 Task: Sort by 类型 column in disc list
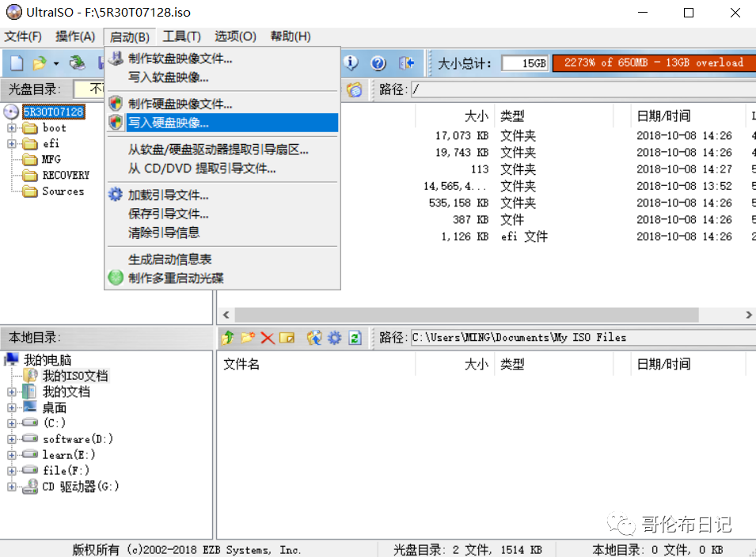point(553,116)
